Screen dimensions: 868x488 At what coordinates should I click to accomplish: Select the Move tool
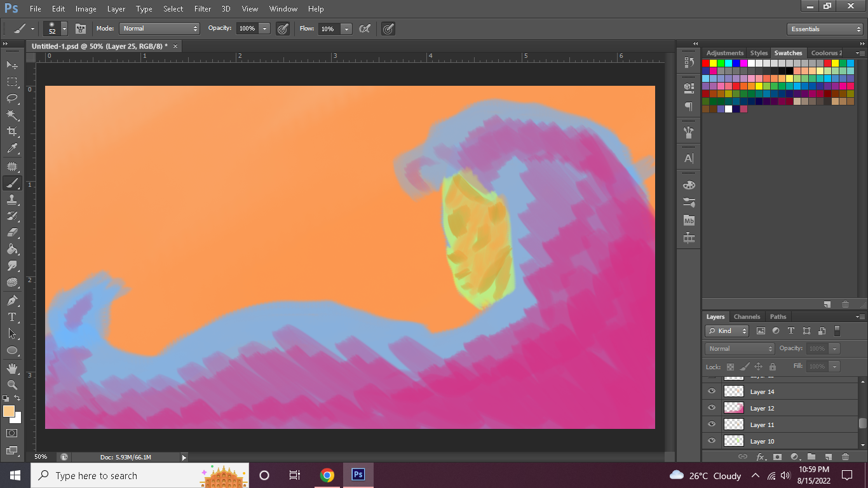coord(12,65)
